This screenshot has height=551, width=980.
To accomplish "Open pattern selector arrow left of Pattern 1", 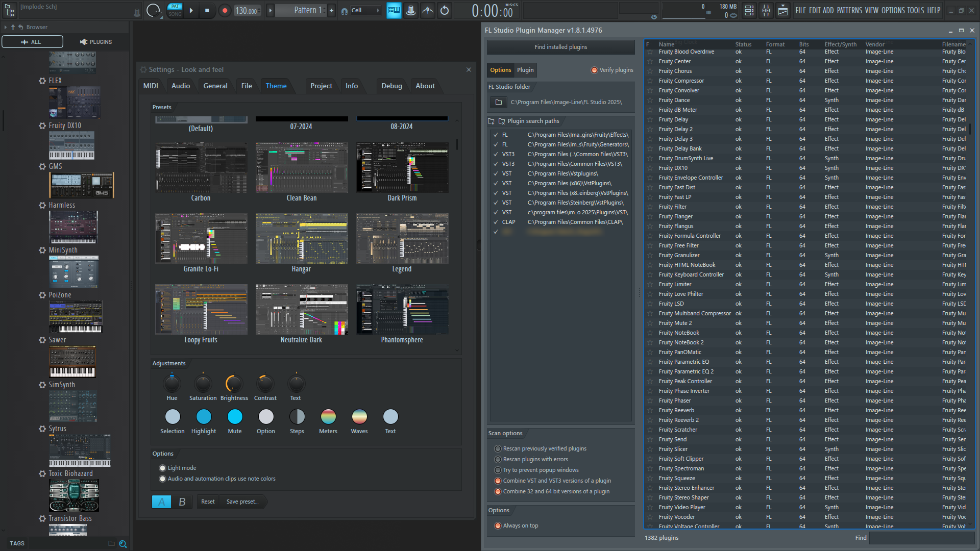I will coord(271,10).
